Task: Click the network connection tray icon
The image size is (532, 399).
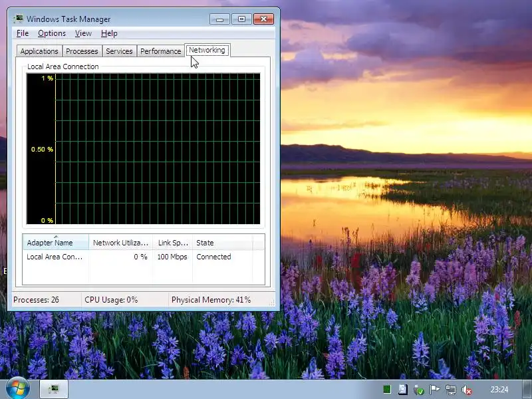Action: [451, 390]
